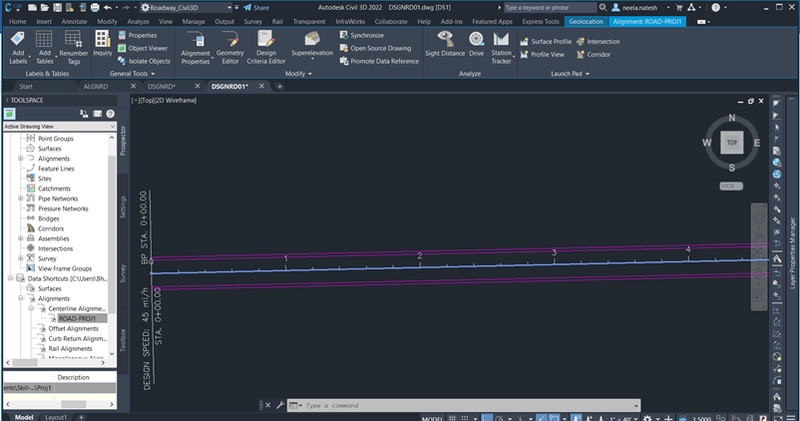800x421 pixels.
Task: Click the Undo arrow
Action: point(107,7)
